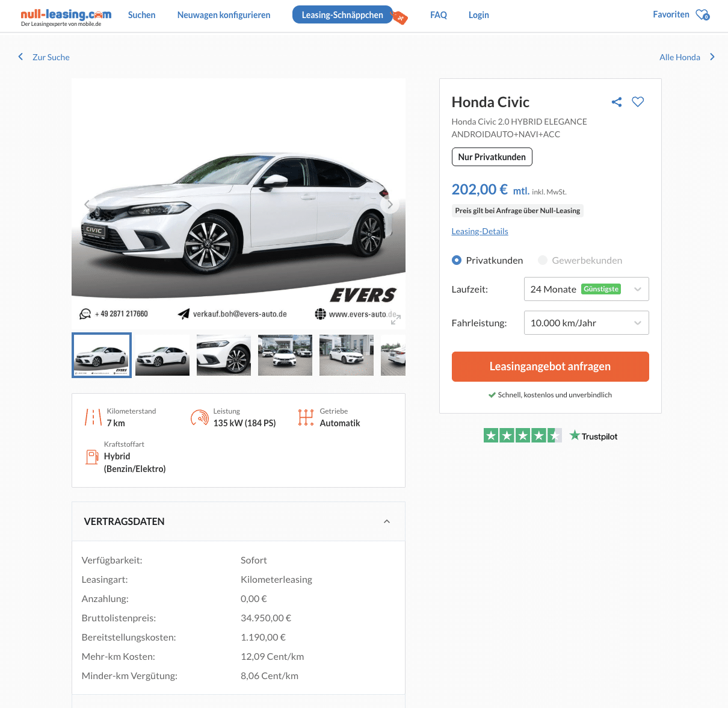Screen dimensions: 728x708
Task: Click the 8,06 Cent/km value
Action: pos(270,675)
